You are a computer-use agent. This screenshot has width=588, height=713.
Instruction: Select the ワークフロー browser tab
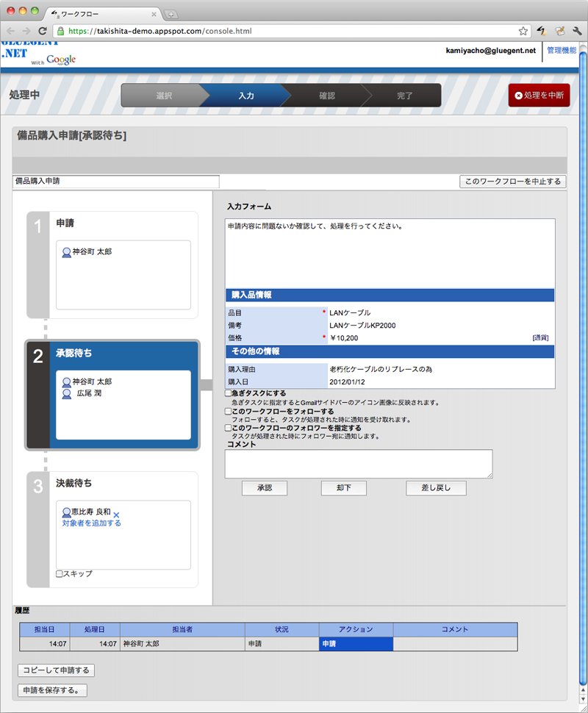coord(102,14)
